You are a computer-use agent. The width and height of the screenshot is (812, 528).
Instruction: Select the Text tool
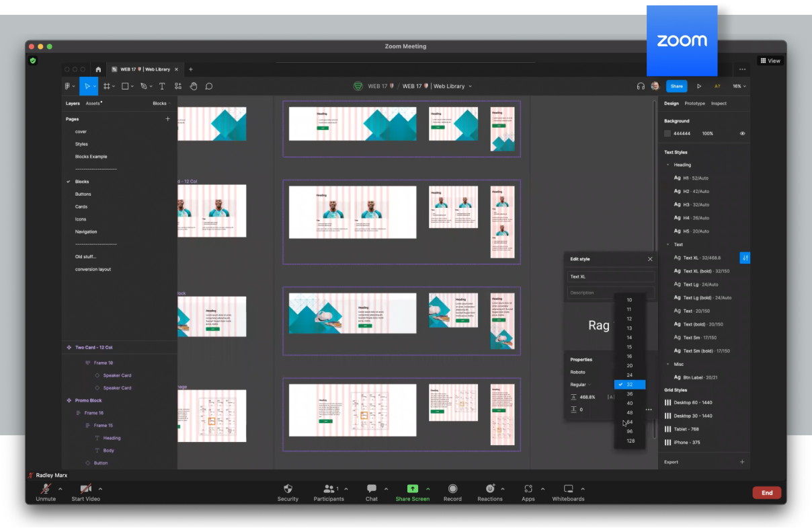pyautogui.click(x=162, y=85)
